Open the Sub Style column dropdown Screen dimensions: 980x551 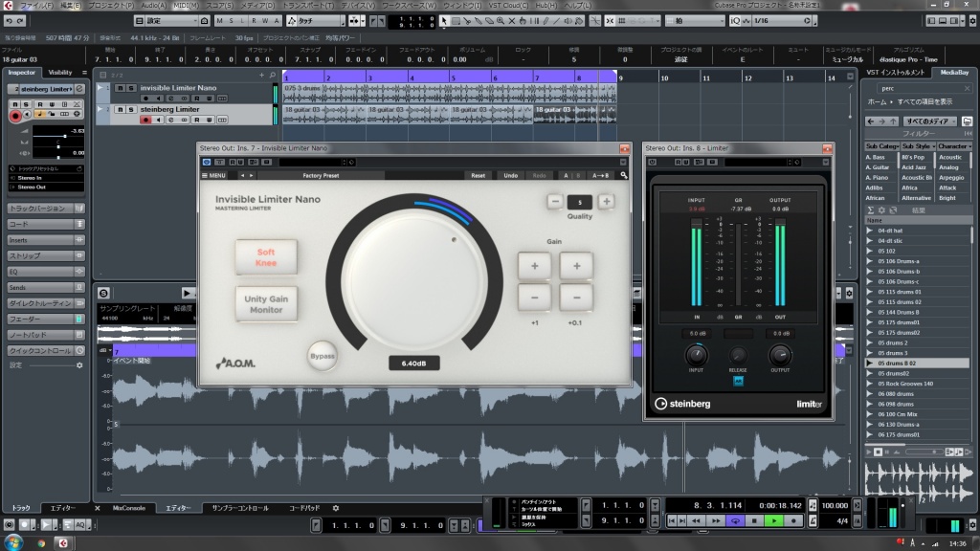[918, 146]
